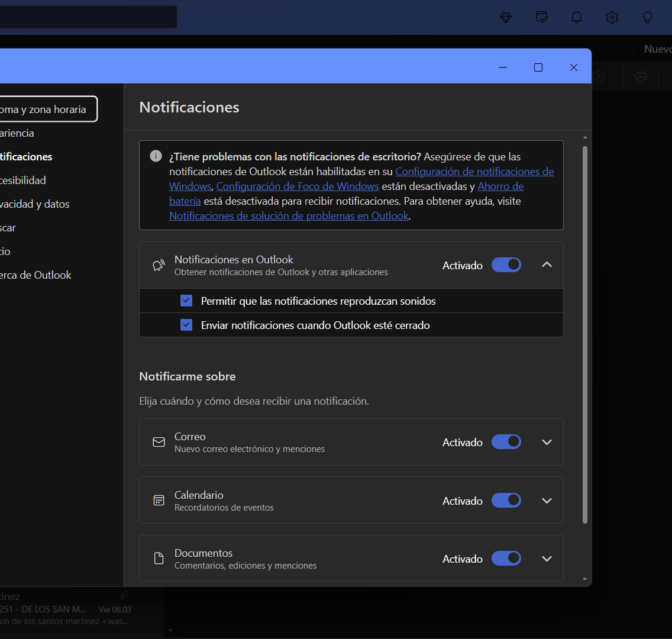672x639 pixels.
Task: Open the settings gear in Outlook header
Action: 612,18
